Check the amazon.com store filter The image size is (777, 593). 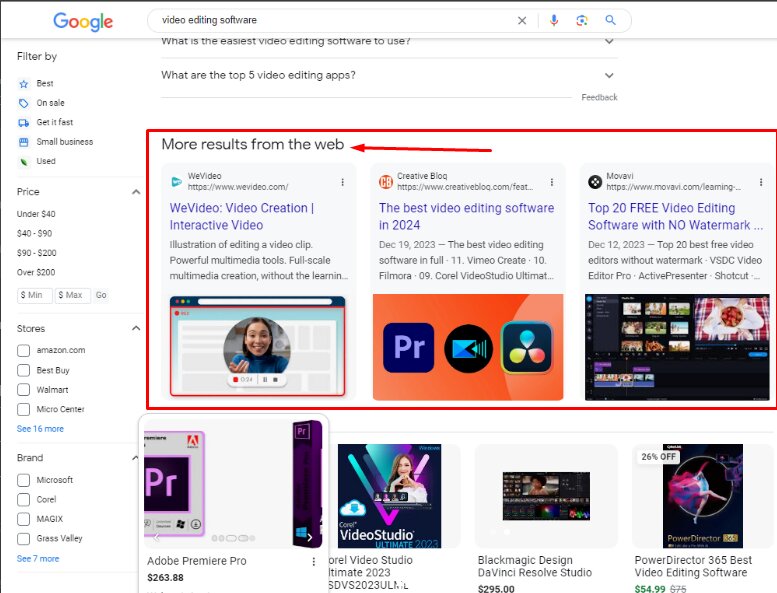tap(24, 350)
